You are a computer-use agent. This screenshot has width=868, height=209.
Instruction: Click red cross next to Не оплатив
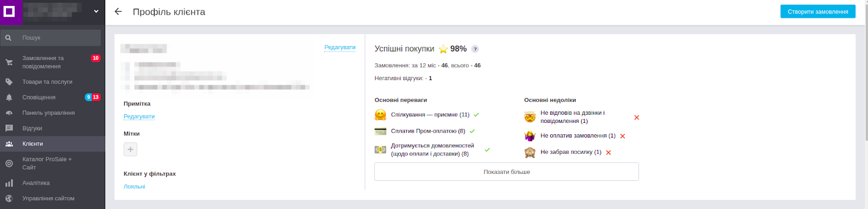tap(623, 136)
